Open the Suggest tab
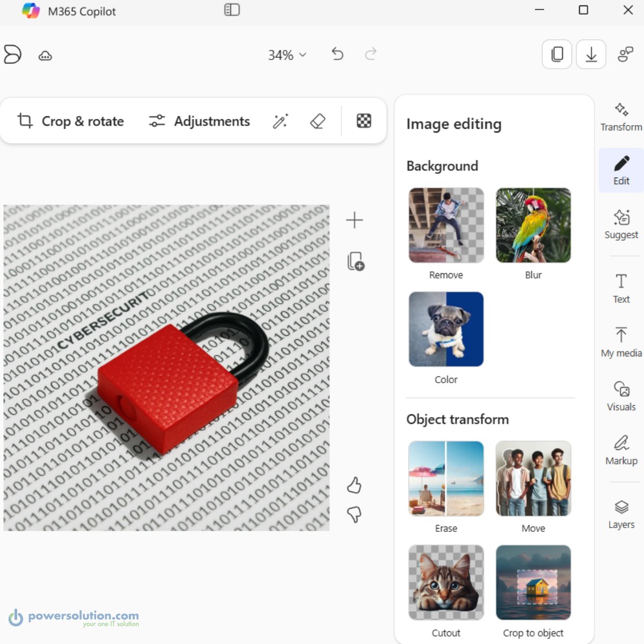644x644 pixels. pyautogui.click(x=621, y=224)
